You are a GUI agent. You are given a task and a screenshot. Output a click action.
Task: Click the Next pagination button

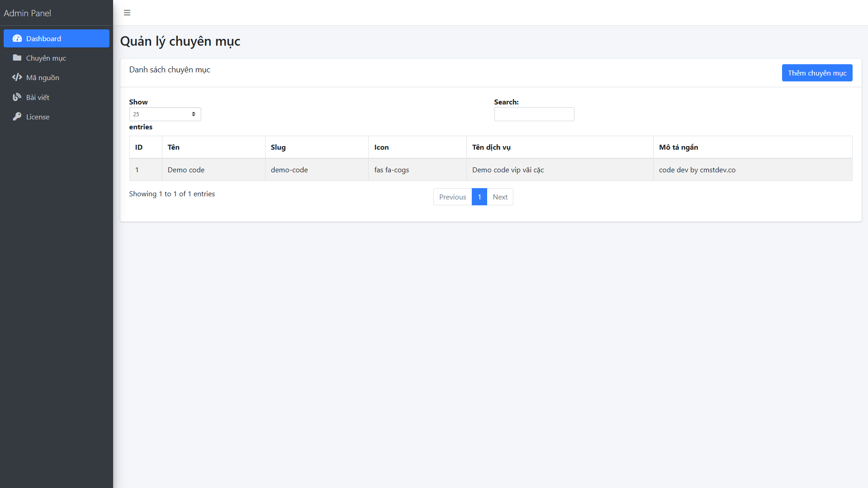pos(500,197)
